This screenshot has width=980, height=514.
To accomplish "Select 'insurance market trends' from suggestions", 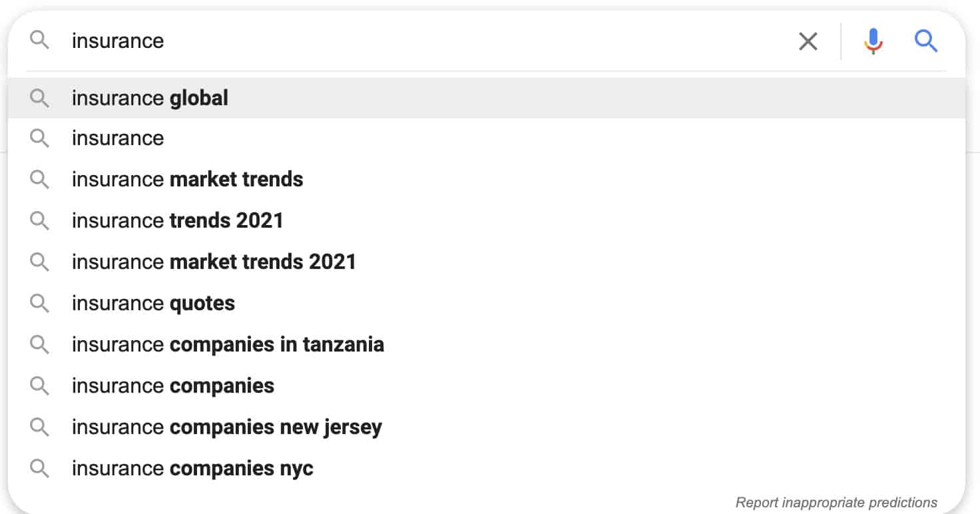I will 187,179.
